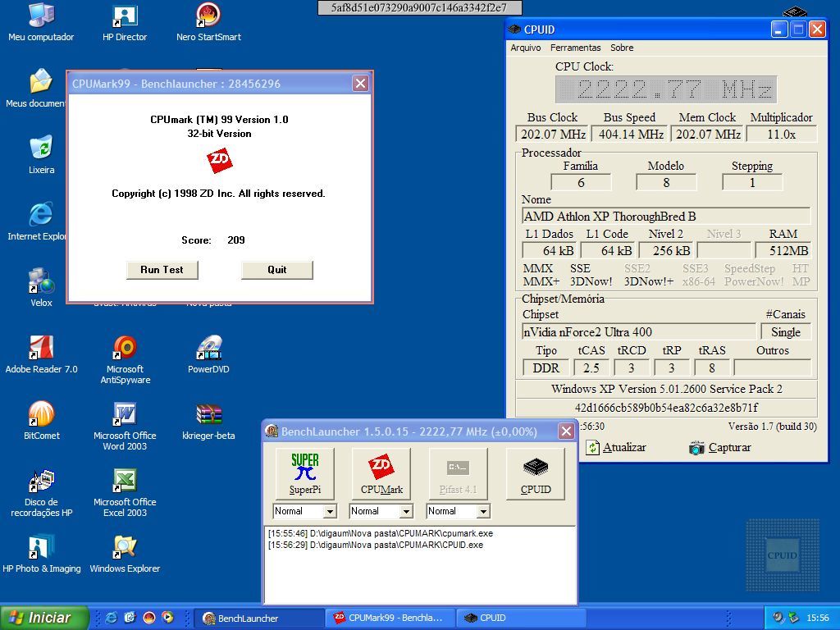Open Meu computador desktop icon

(41, 22)
